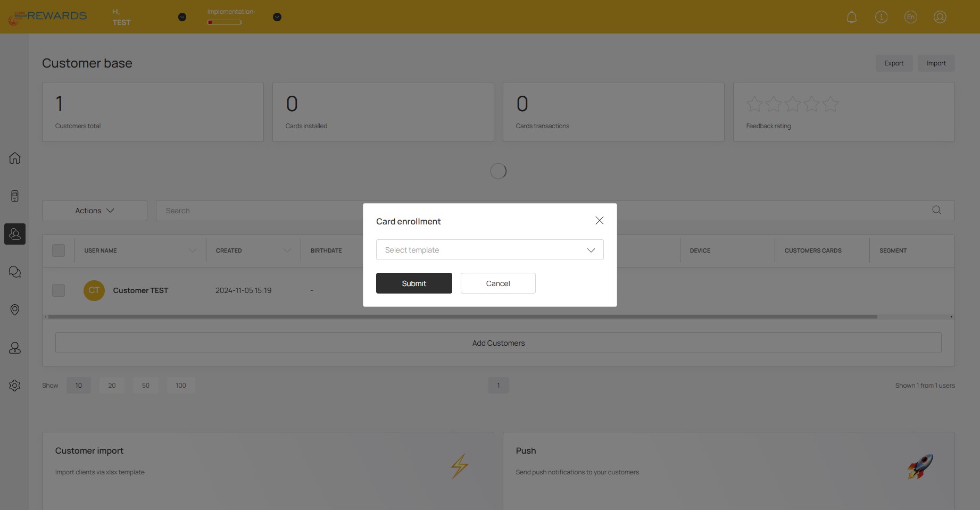Open the Home sidebar icon
Screen dimensions: 980x510
coord(15,158)
